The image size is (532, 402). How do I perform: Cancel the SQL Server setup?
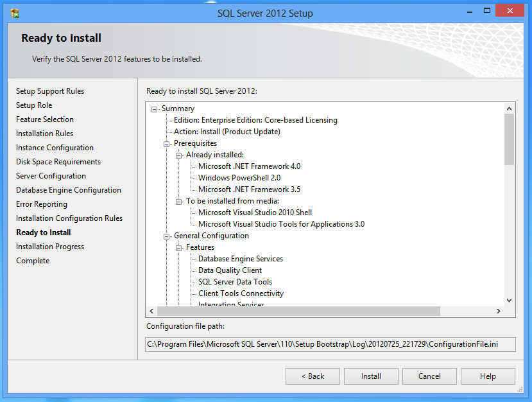[x=429, y=376]
